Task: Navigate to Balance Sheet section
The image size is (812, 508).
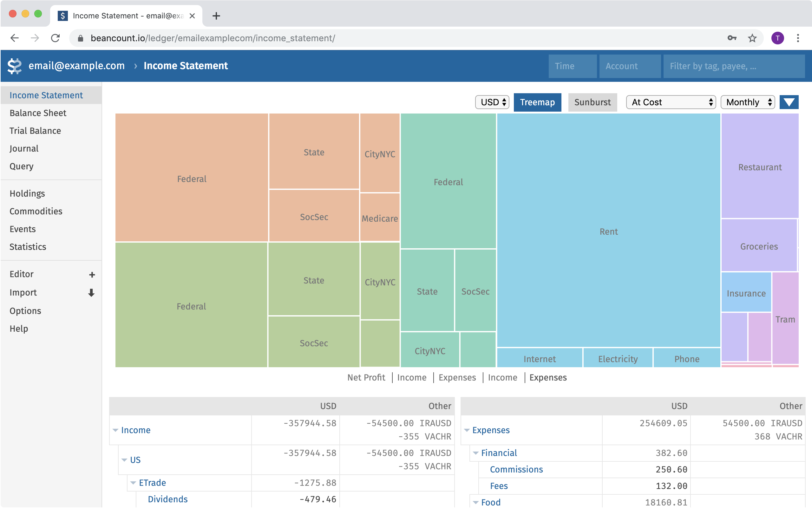Action: click(37, 112)
